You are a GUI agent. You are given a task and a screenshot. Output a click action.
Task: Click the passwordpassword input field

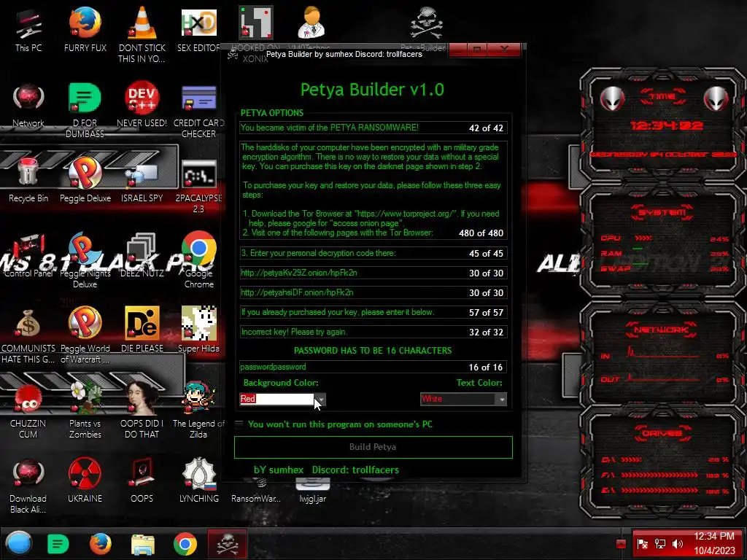click(373, 367)
